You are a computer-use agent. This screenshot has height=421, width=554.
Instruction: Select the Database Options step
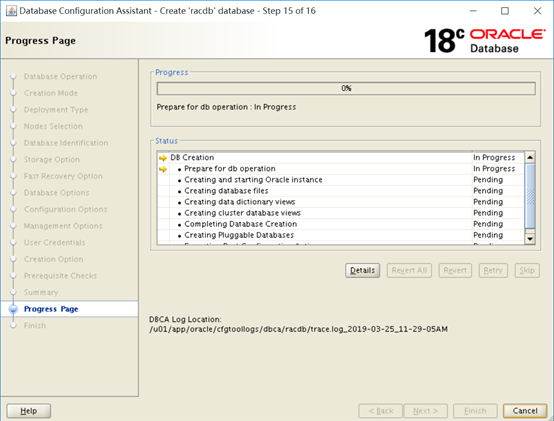(57, 193)
